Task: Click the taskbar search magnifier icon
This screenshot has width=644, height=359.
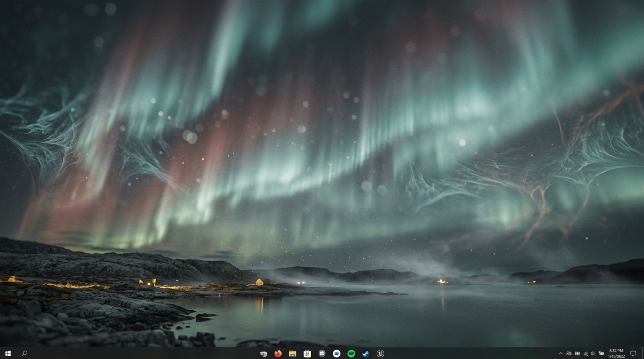Action: (x=24, y=353)
